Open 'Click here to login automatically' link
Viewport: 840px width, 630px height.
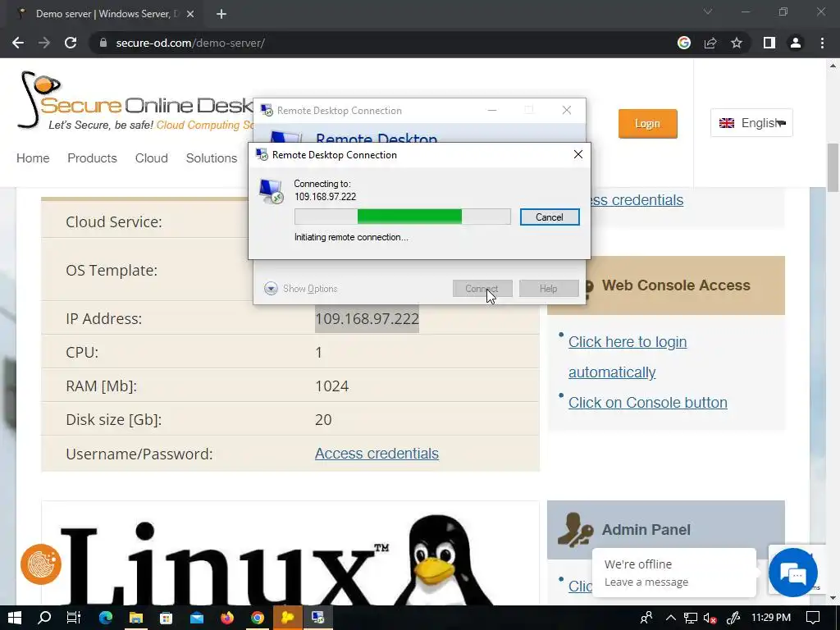tap(628, 357)
